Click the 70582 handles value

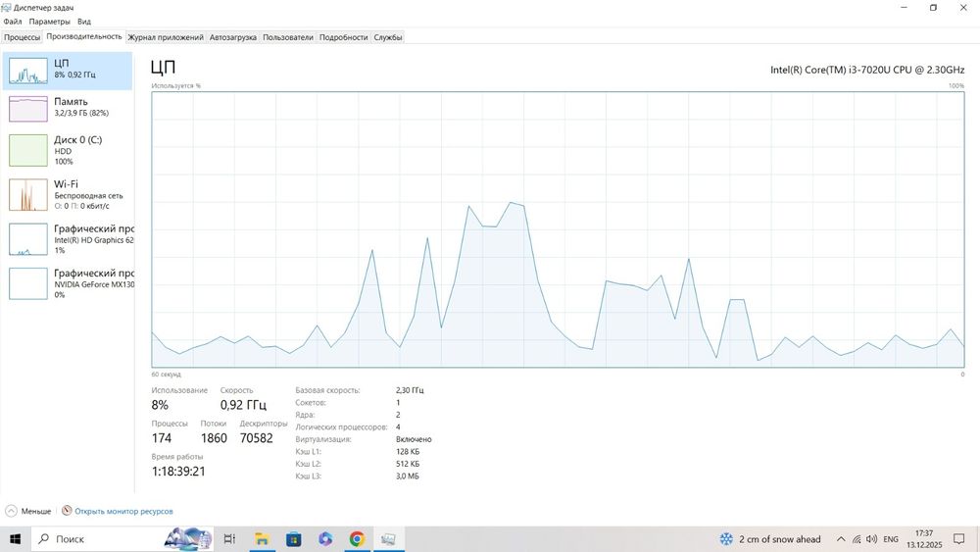coord(256,438)
